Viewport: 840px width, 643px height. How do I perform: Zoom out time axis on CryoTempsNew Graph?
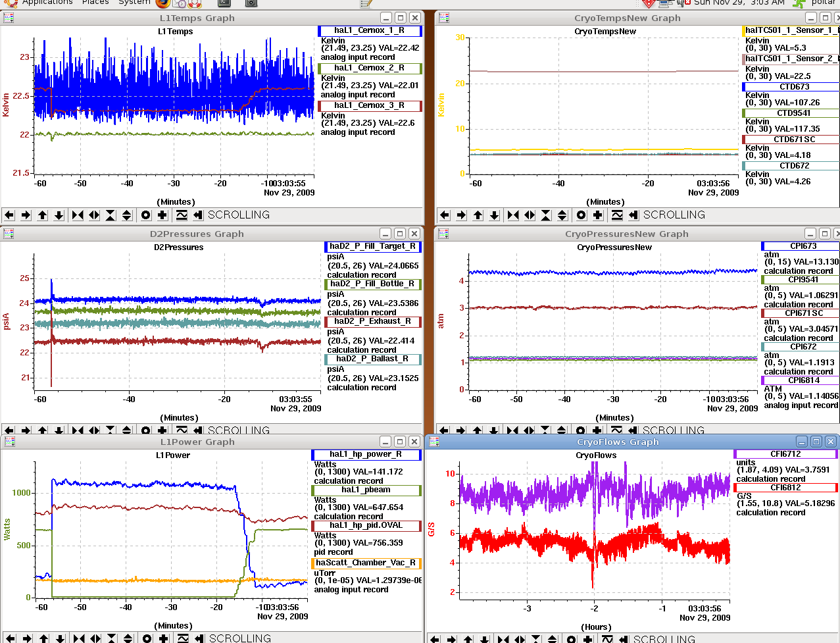point(530,215)
